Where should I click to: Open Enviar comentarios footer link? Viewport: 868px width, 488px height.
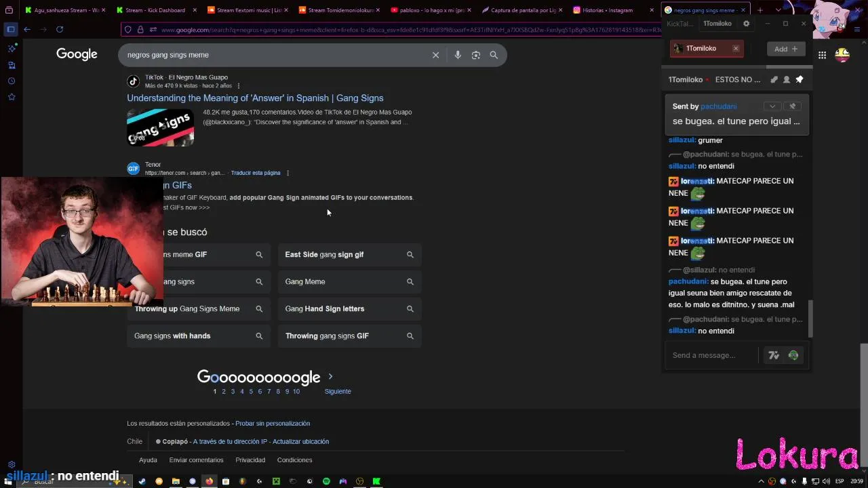tap(196, 460)
